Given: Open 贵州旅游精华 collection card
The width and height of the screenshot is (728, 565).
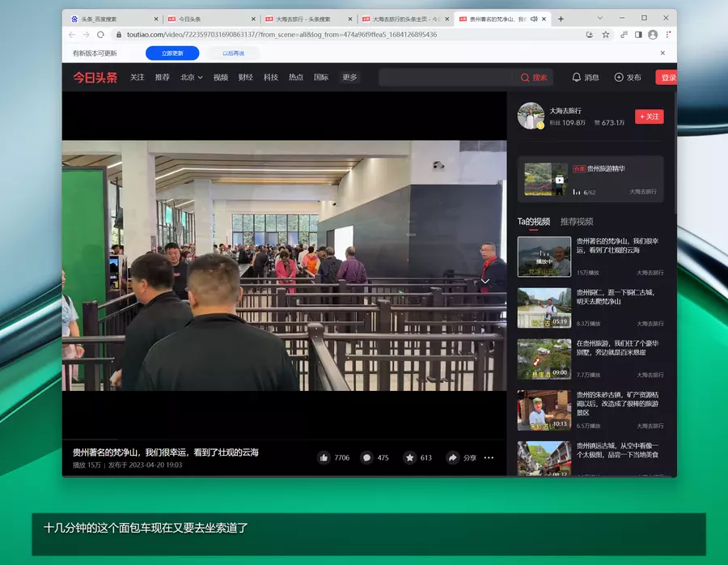Looking at the screenshot, I should (590, 179).
